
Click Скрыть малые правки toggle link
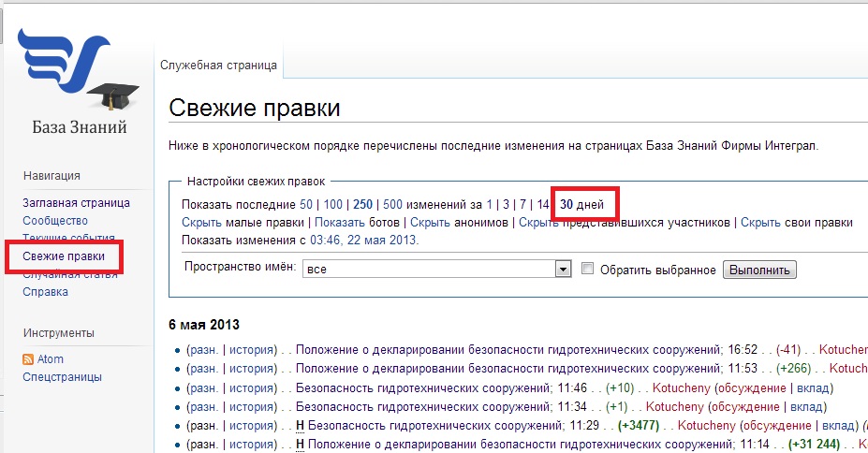pyautogui.click(x=201, y=223)
